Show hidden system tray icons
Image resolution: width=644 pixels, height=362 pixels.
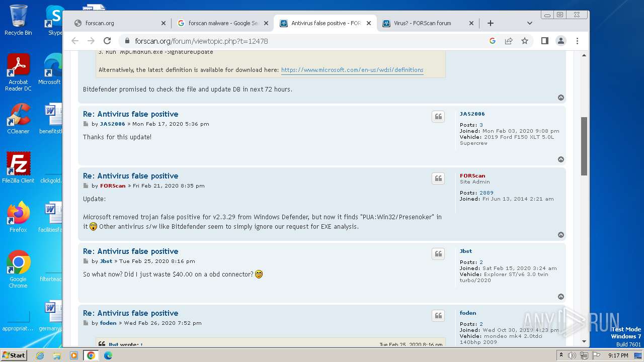pos(561,355)
